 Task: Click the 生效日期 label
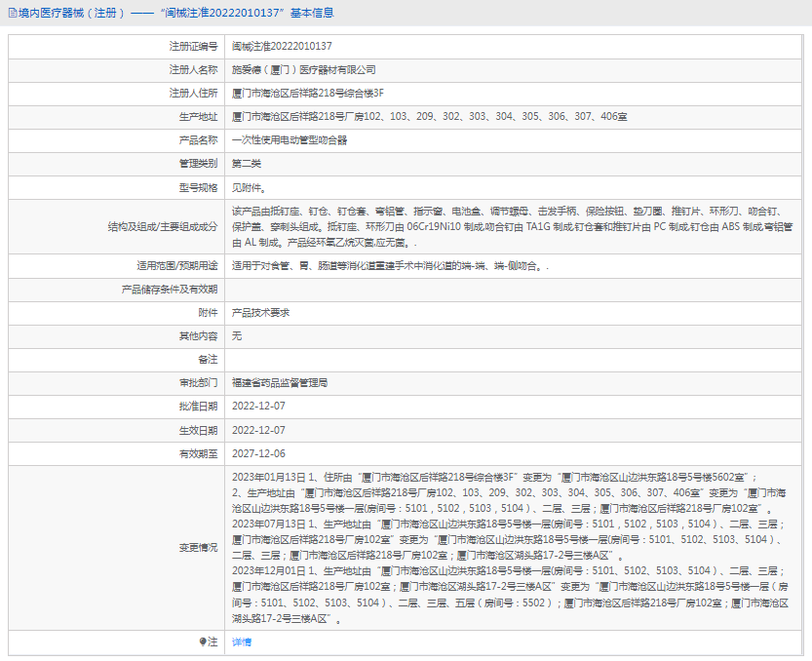(x=198, y=431)
